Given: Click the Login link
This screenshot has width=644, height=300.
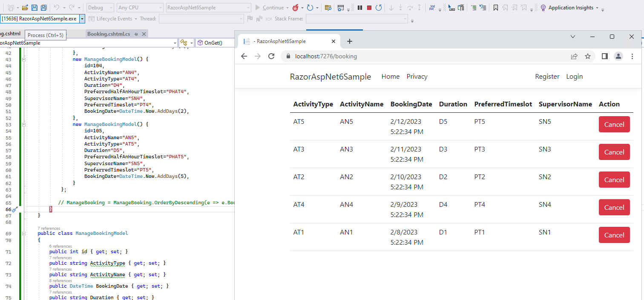Looking at the screenshot, I should pos(575,77).
